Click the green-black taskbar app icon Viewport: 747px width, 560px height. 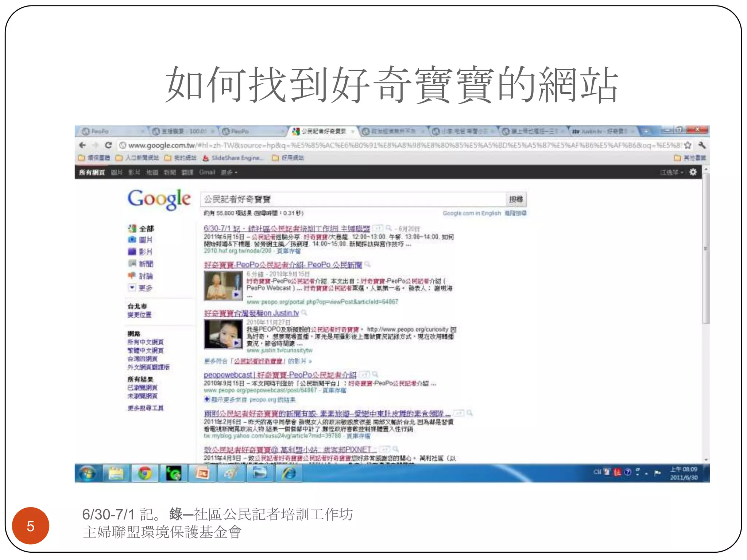174,473
